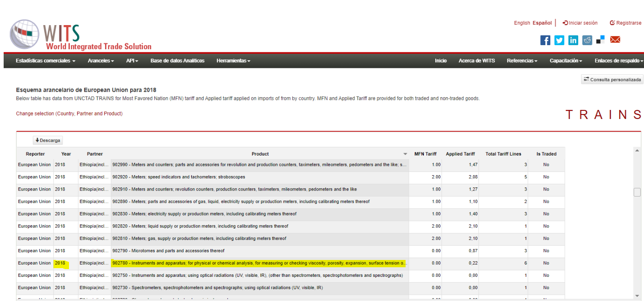The image size is (644, 301).
Task: Sort by the Reporter column header
Action: (35, 154)
